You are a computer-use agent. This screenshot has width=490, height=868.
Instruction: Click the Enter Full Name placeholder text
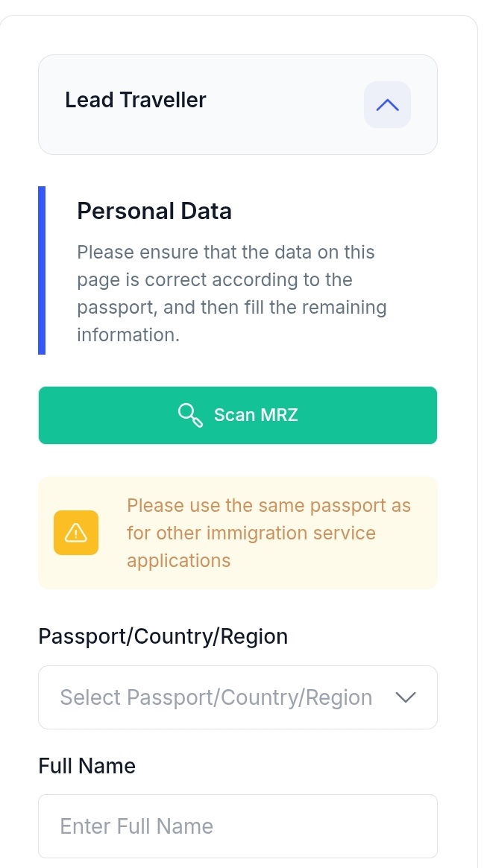136,826
